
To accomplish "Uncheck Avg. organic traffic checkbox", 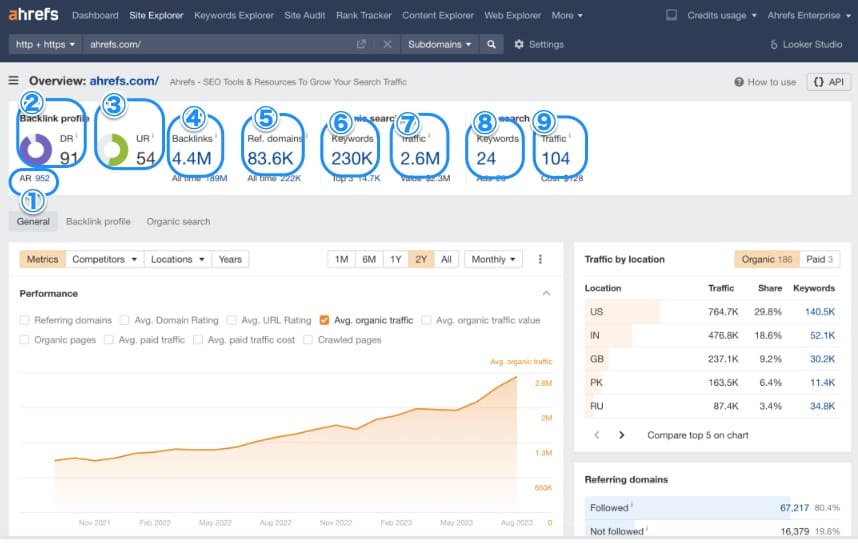I will click(324, 320).
